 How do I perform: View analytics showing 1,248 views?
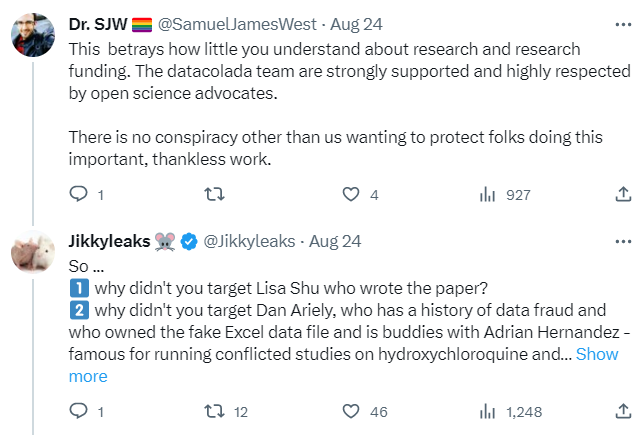488,410
